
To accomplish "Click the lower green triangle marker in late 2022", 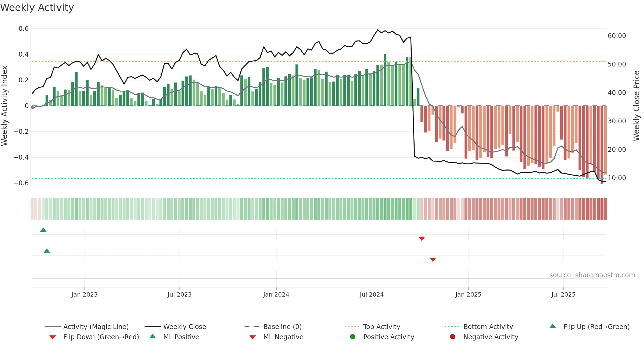I will [x=47, y=251].
